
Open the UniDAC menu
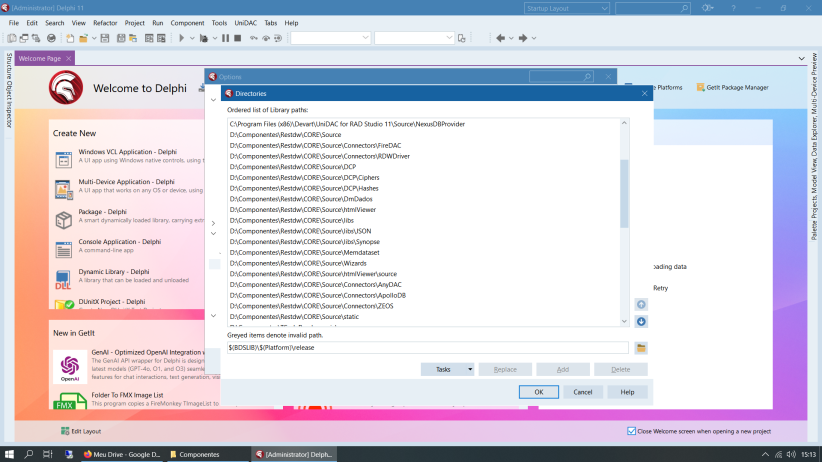pos(245,22)
